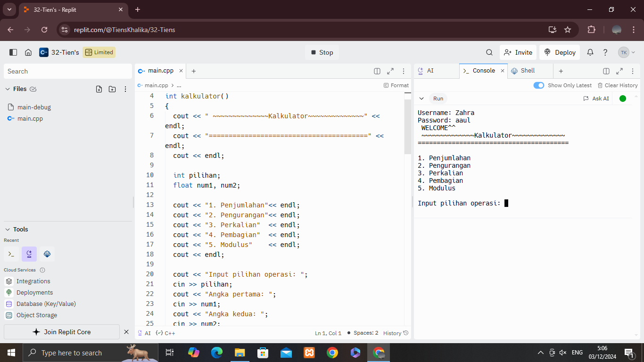Open the search magnifier icon in header
The width and height of the screenshot is (644, 362).
point(489,52)
